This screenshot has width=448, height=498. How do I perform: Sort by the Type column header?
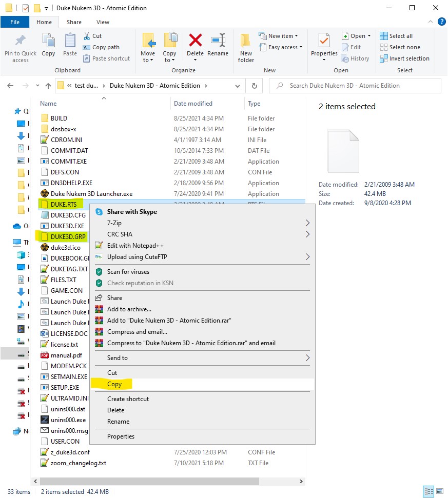254,104
